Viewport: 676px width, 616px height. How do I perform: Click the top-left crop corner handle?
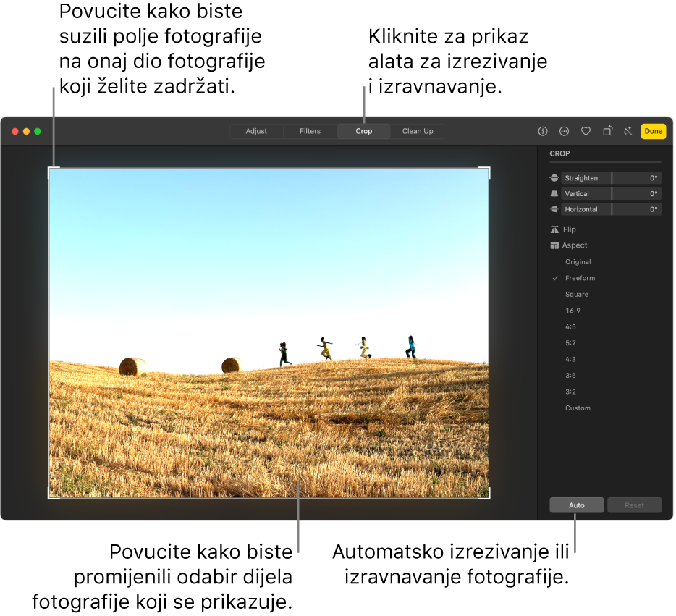click(x=49, y=168)
